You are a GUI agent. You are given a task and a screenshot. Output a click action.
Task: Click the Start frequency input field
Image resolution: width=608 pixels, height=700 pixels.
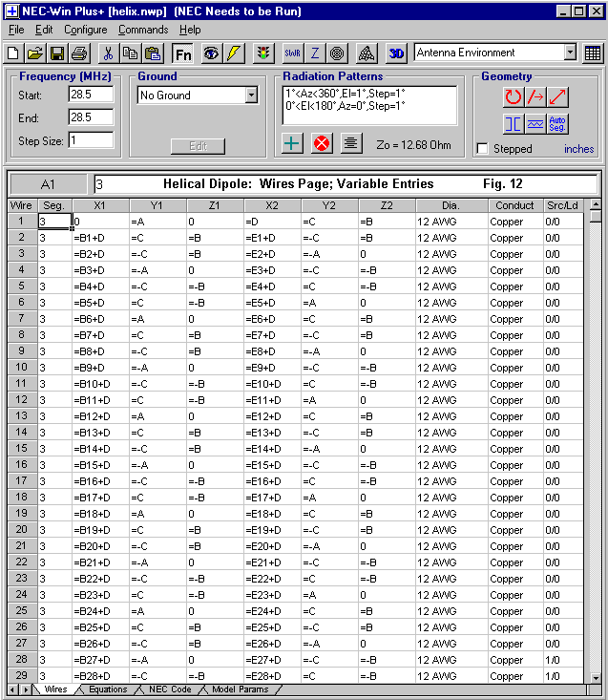(x=91, y=95)
